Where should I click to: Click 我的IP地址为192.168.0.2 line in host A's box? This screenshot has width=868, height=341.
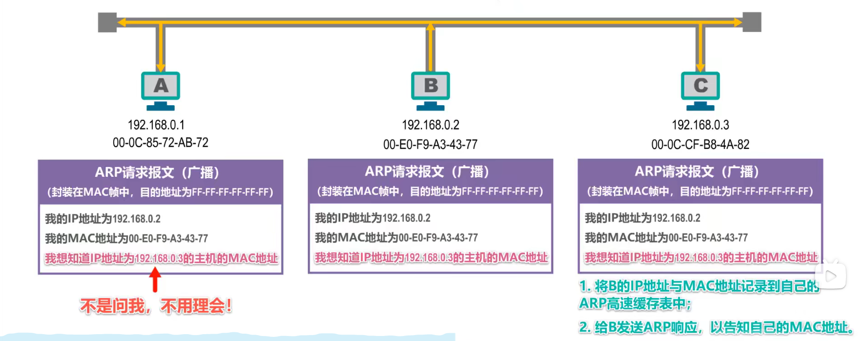click(x=103, y=218)
